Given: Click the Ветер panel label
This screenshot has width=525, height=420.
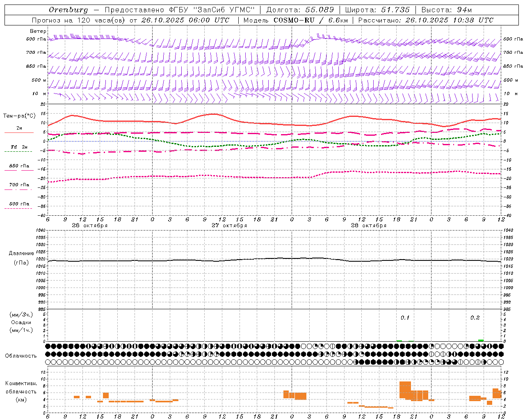Looking at the screenshot, I should pos(38,31).
